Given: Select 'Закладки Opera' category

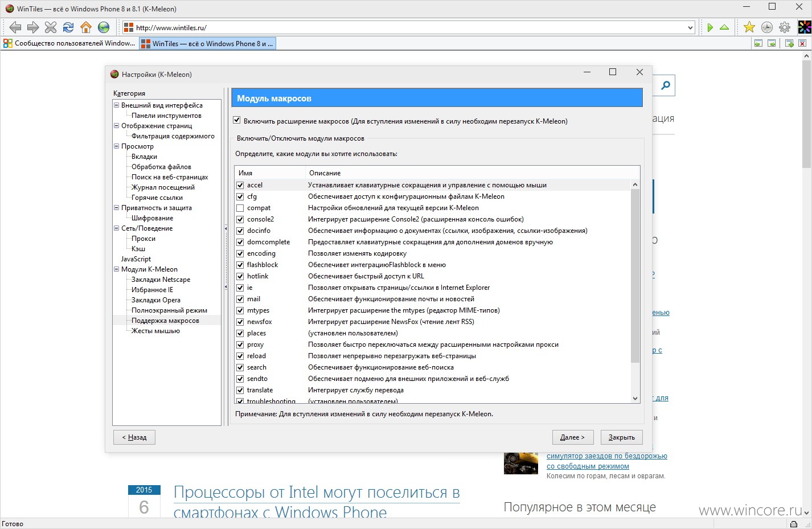Looking at the screenshot, I should 156,300.
